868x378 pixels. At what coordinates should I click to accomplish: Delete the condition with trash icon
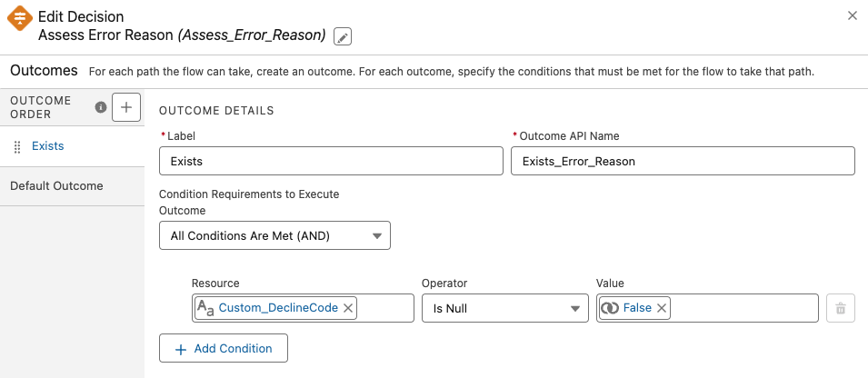tap(840, 309)
